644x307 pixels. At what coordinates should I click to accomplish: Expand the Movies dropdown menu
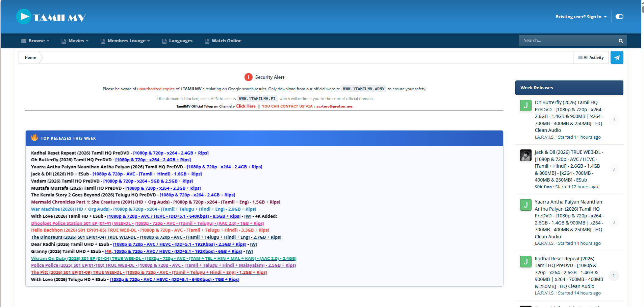pyautogui.click(x=75, y=41)
